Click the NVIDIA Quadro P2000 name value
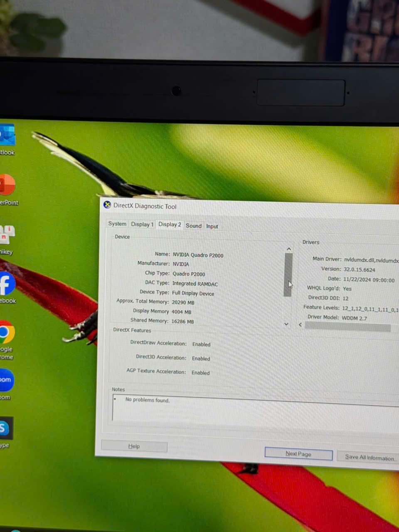This screenshot has width=399, height=532. (x=198, y=255)
